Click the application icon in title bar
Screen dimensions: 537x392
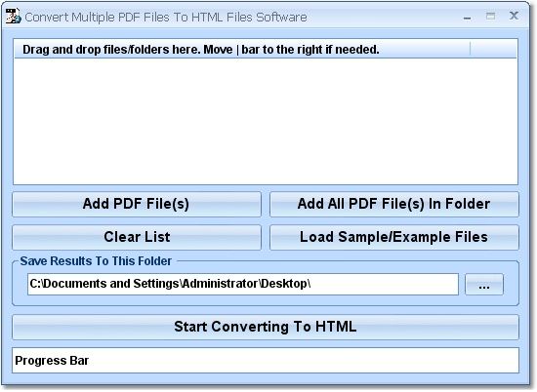point(14,16)
